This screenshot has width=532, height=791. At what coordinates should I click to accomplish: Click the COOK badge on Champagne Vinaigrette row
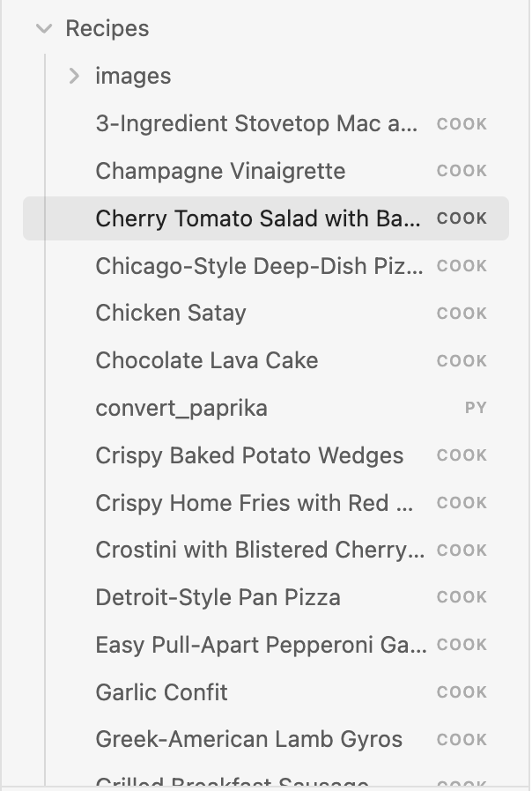tap(461, 171)
